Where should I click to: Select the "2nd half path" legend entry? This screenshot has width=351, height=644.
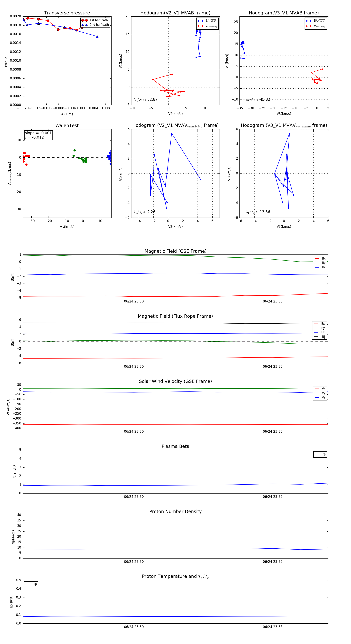pos(95,25)
